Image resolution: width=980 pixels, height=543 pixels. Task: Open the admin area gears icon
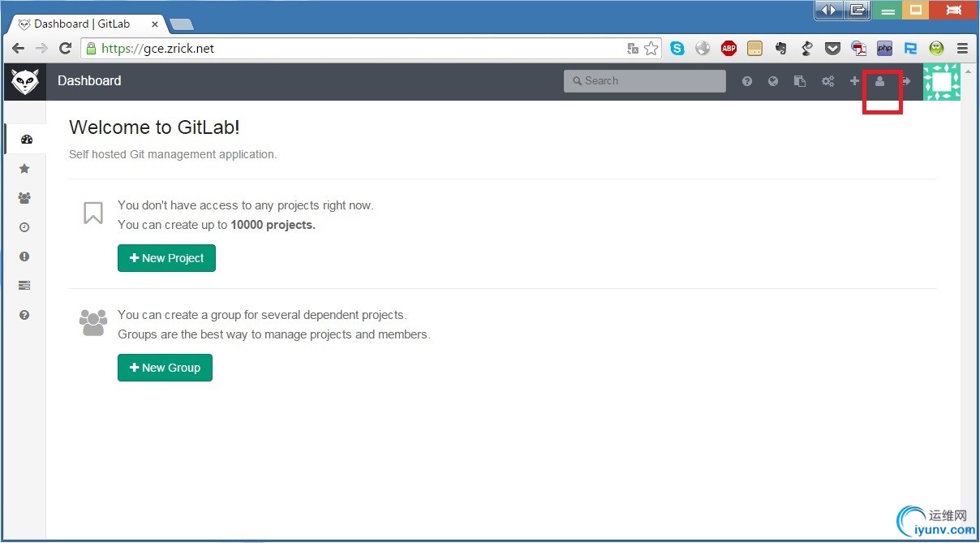pyautogui.click(x=827, y=81)
